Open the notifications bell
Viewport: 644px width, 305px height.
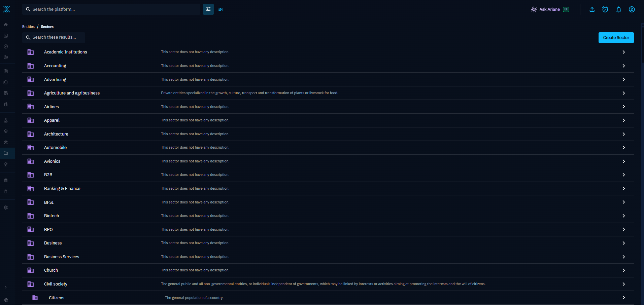618,9
